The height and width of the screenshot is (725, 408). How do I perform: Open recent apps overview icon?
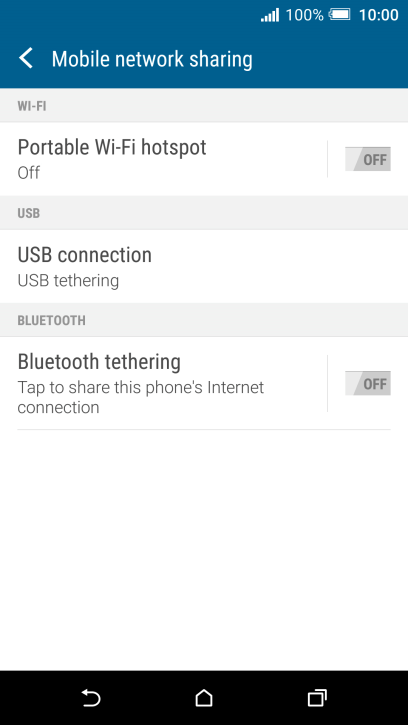[317, 698]
